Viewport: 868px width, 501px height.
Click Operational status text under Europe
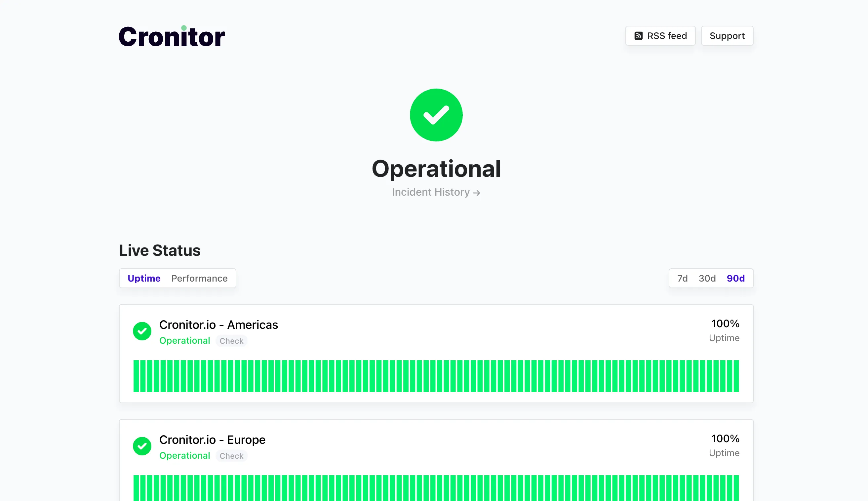coord(184,455)
